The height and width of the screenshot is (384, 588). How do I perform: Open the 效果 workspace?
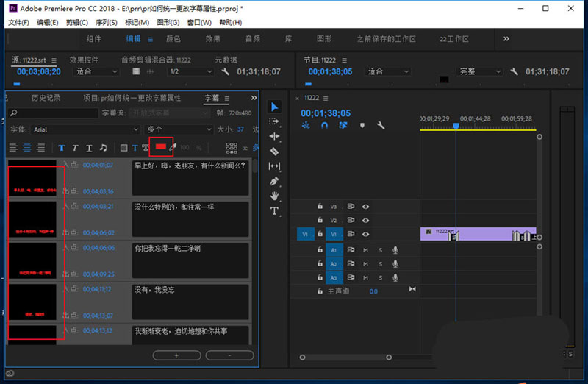click(x=212, y=39)
